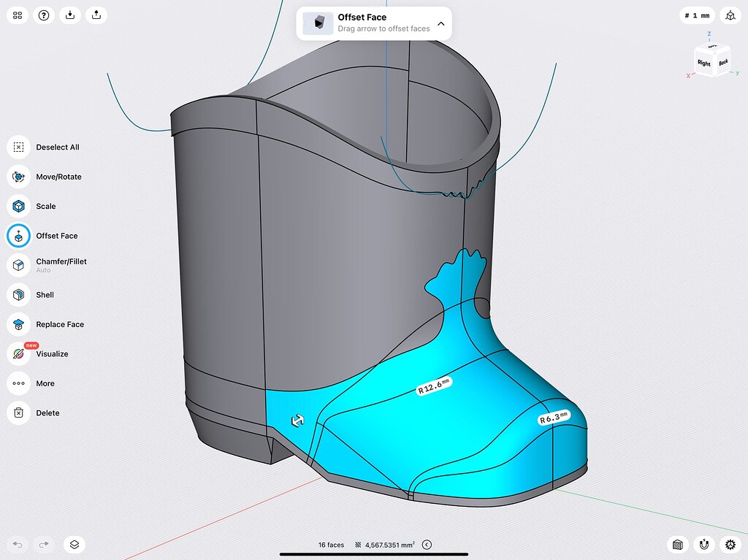
Task: Open Help with the question mark button
Action: click(x=43, y=15)
